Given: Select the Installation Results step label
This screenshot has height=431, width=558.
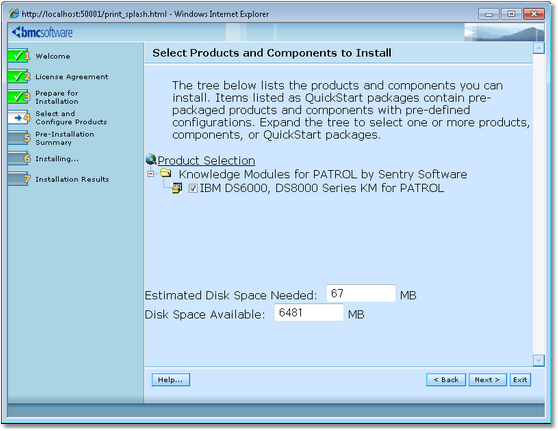Looking at the screenshot, I should coord(72,179).
